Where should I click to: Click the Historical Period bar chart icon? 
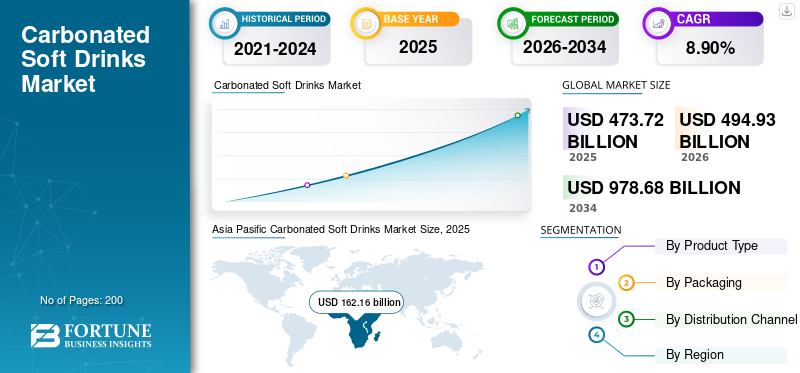coord(224,23)
